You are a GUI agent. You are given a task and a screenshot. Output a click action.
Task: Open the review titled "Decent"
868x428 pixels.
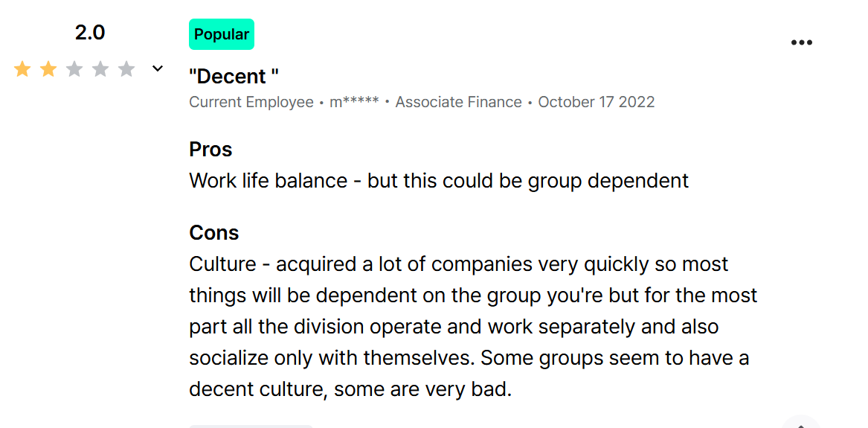coord(234,77)
